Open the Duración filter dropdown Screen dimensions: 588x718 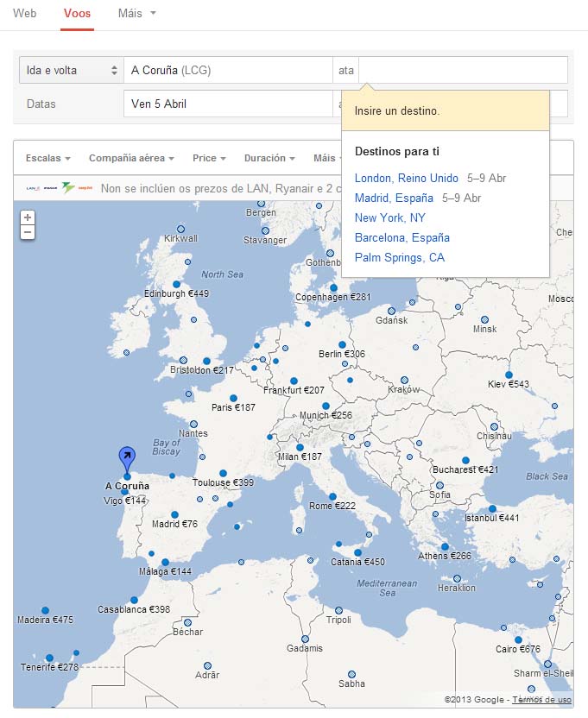[x=269, y=158]
